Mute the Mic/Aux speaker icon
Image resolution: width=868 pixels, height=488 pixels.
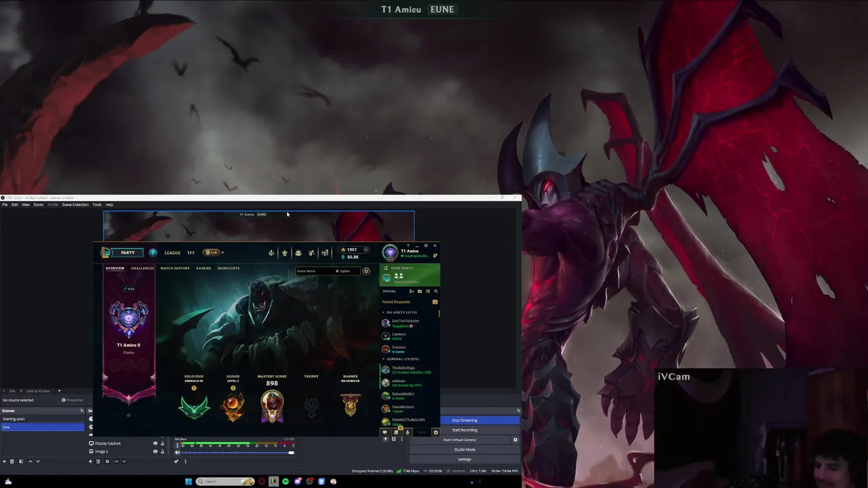coord(177,453)
